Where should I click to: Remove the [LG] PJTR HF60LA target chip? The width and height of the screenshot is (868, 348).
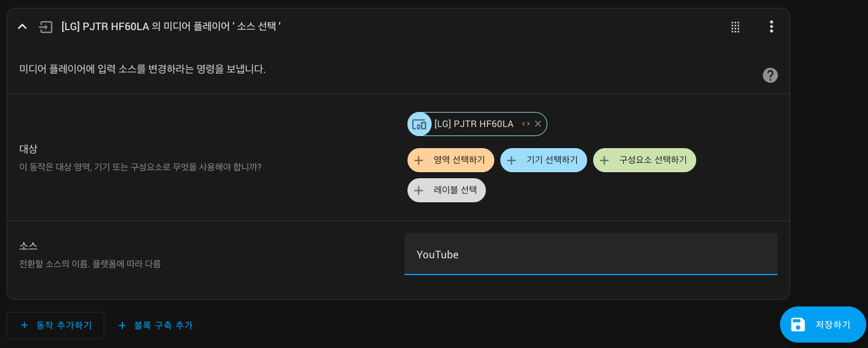point(538,124)
